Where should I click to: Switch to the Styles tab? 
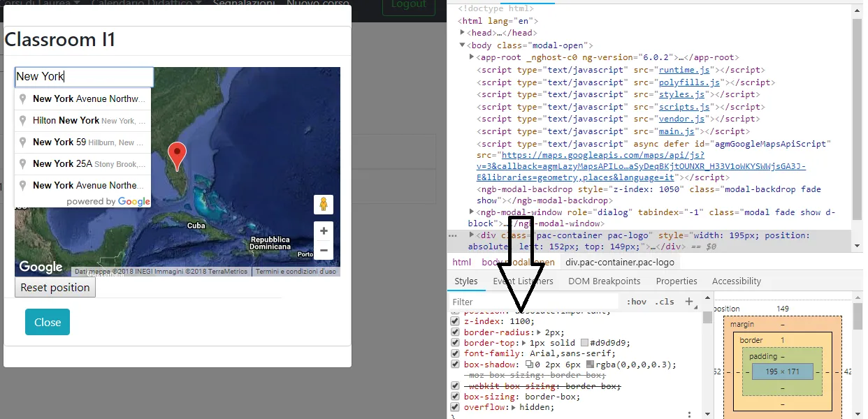466,281
